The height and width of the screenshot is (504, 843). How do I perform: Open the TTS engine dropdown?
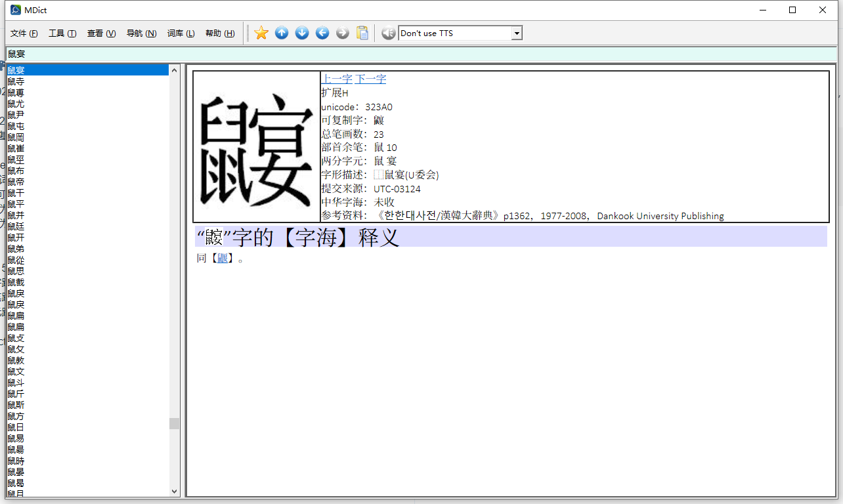coord(517,33)
